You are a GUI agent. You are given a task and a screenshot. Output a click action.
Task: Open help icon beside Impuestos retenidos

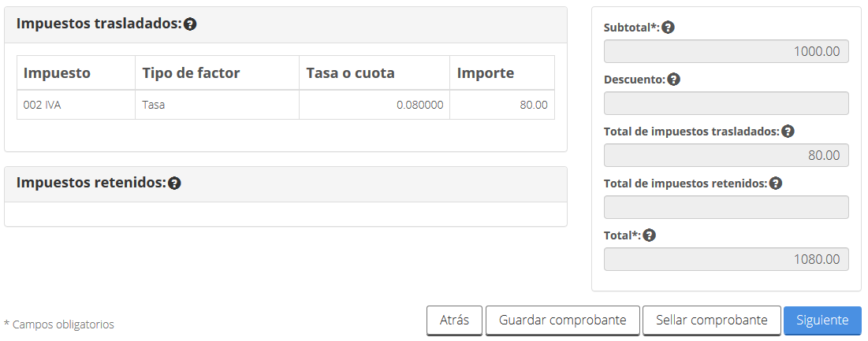(x=174, y=183)
